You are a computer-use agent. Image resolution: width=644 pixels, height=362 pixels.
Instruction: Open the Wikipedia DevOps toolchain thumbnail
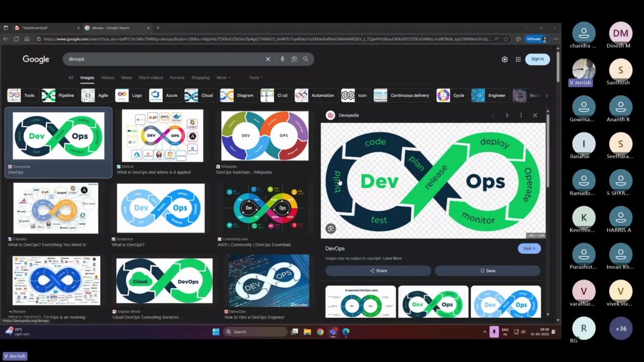tap(265, 136)
